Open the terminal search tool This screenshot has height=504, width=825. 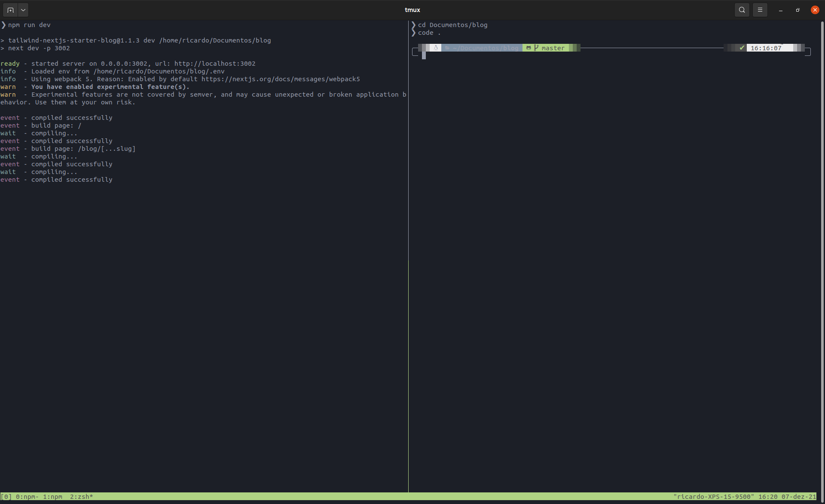(742, 10)
